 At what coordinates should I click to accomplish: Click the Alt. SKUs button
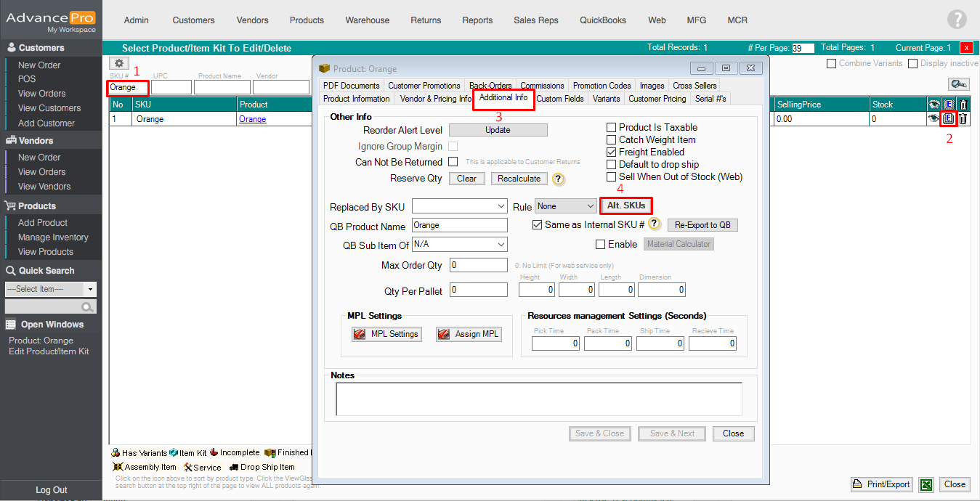(x=625, y=206)
